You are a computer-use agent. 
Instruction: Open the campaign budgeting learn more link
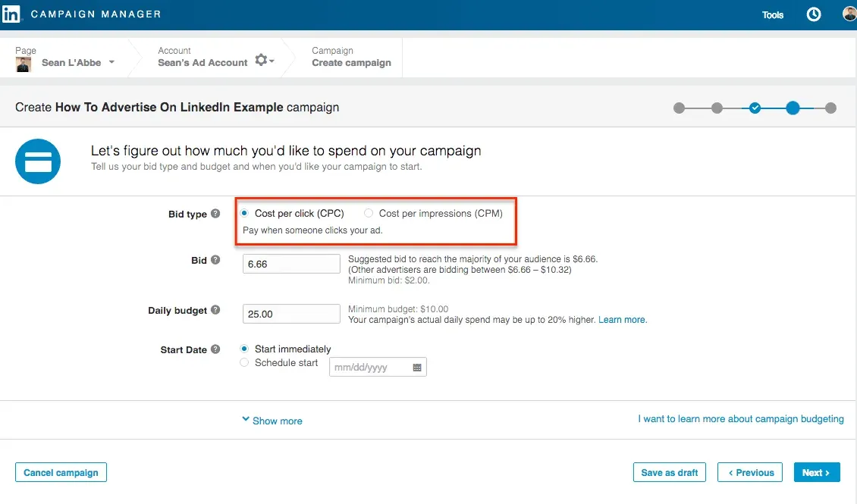tap(741, 418)
